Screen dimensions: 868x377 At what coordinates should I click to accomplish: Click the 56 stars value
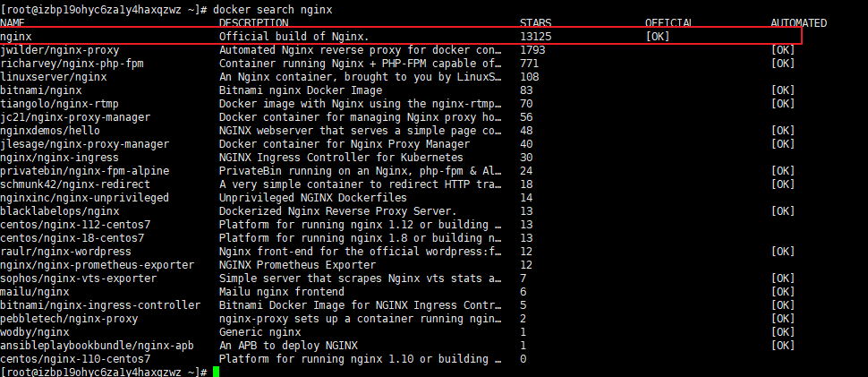[x=526, y=117]
